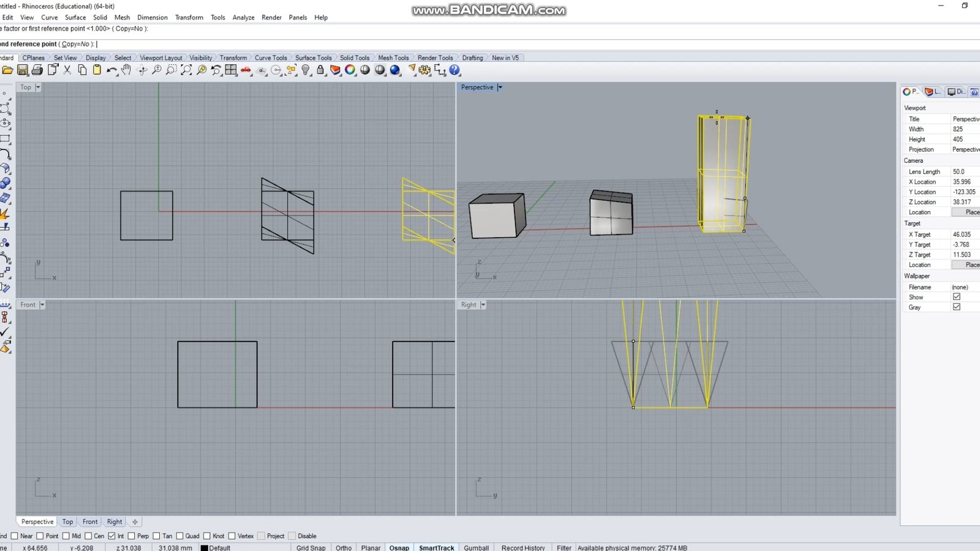Screen dimensions: 980x551
Task: Enable the Perp osnap checkbox
Action: (131, 536)
